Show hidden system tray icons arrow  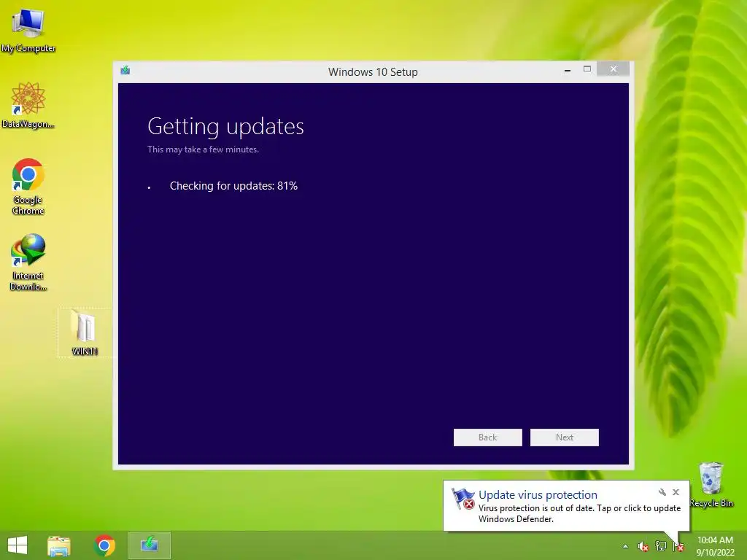[625, 547]
